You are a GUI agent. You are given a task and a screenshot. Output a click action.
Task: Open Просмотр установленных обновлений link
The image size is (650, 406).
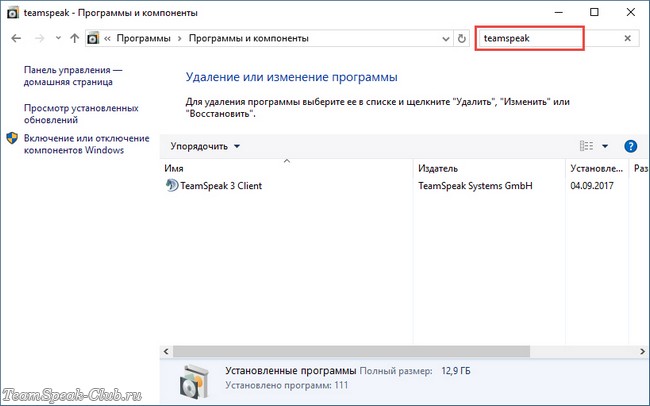coord(81,114)
